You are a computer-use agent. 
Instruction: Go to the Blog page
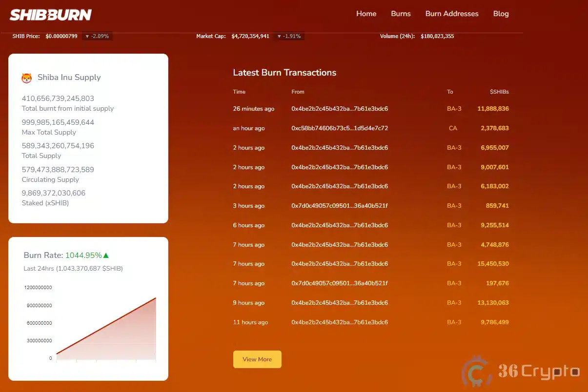(x=501, y=14)
